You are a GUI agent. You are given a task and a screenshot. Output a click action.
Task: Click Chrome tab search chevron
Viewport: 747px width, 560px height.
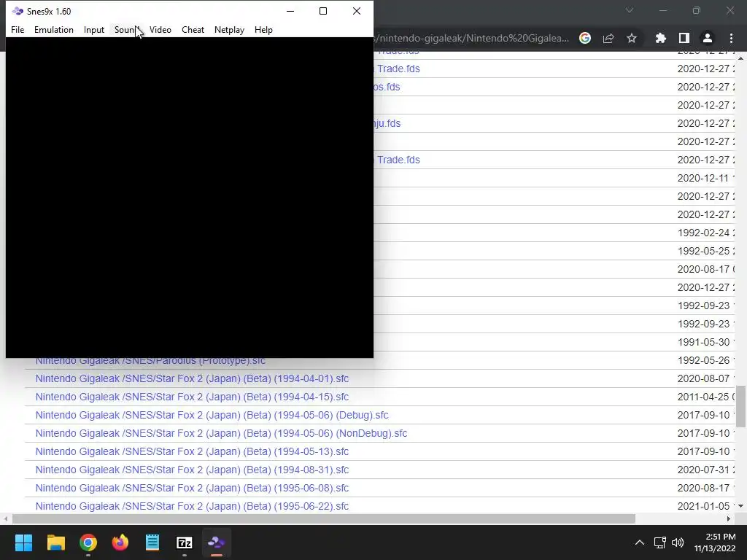[630, 10]
